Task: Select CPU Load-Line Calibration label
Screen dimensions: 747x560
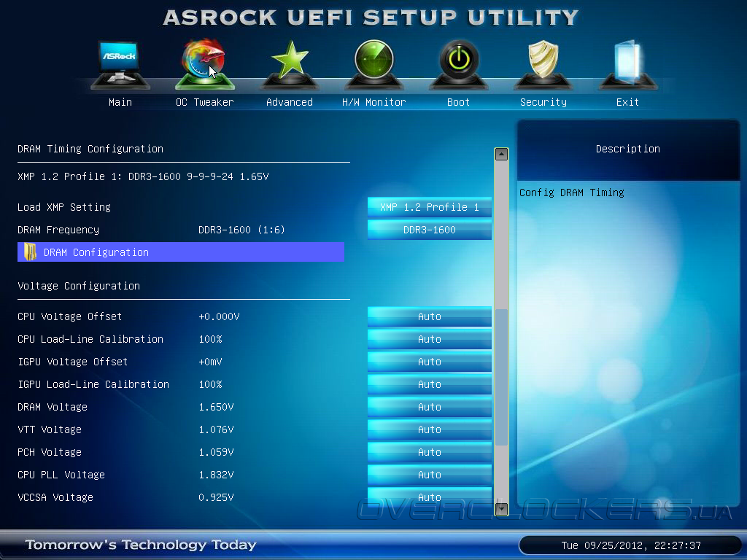Action: tap(90, 339)
